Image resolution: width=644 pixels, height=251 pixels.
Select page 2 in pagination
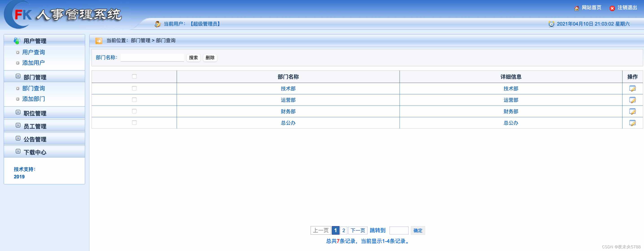coord(344,230)
